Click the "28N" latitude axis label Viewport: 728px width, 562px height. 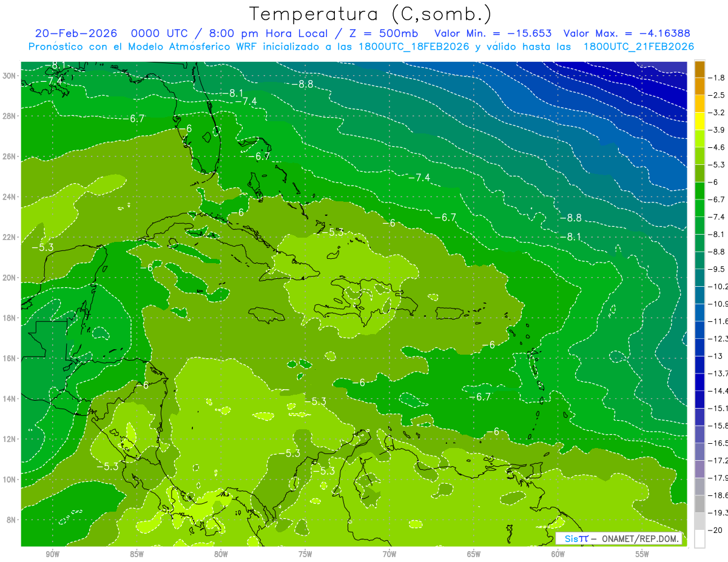tap(10, 116)
